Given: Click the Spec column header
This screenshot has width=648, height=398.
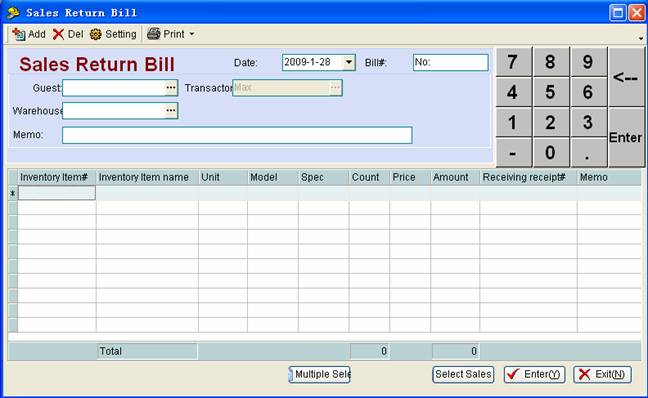Looking at the screenshot, I should point(324,177).
